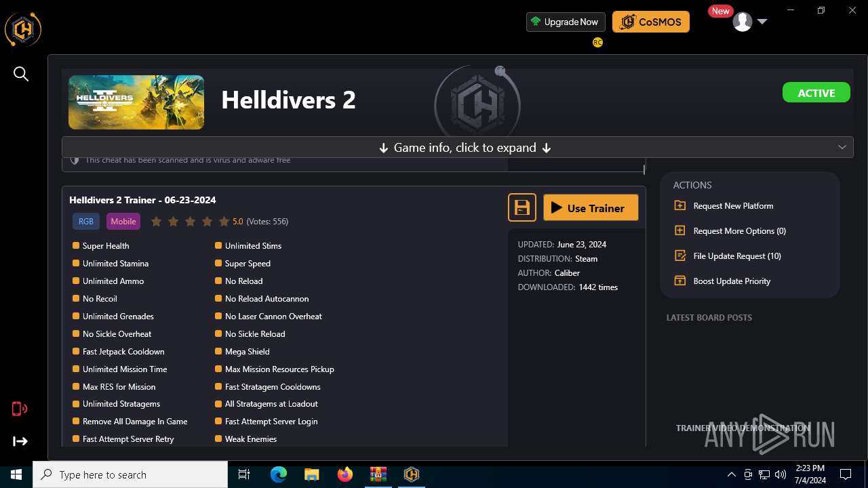Open the notification center icon

(846, 474)
